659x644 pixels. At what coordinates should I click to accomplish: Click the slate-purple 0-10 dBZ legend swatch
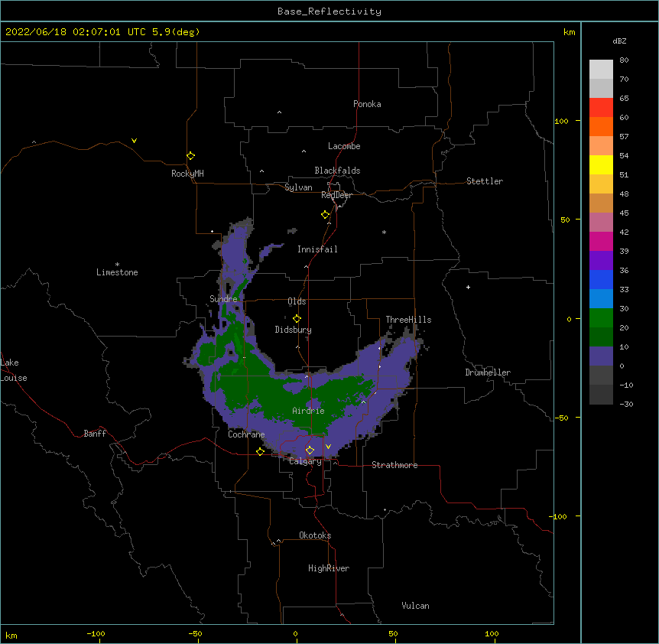pos(601,356)
